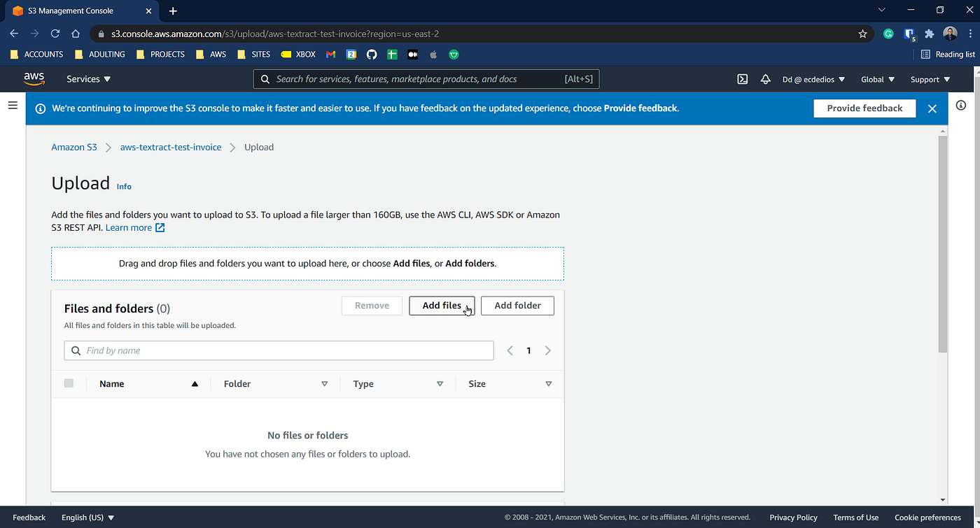Click the Find by name filter field

[279, 350]
